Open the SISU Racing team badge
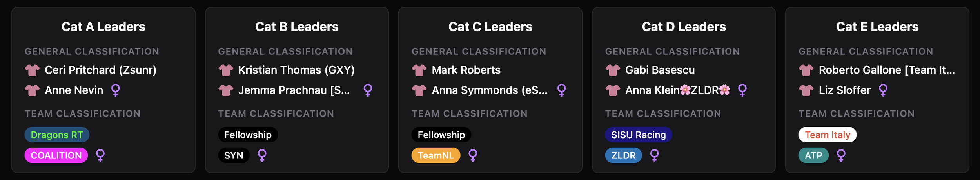 coord(639,135)
